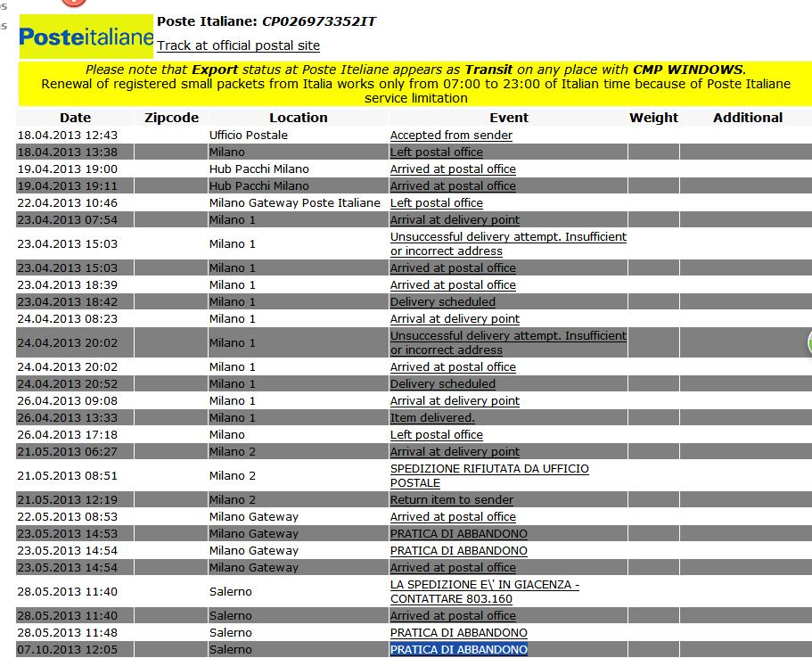Click Left postal office in the 22.04.2013 10:46 row
This screenshot has height=658, width=812.
(x=437, y=203)
